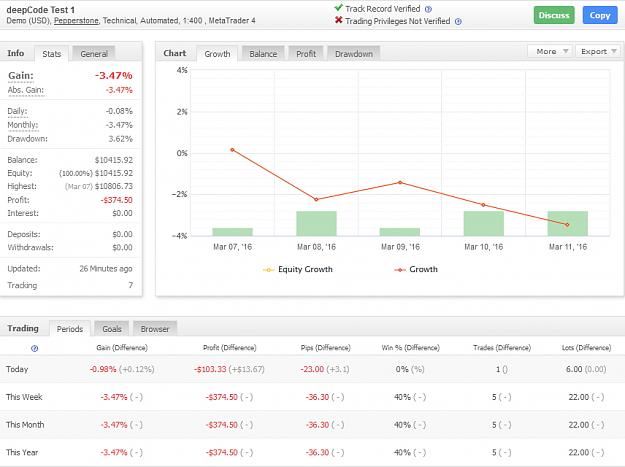Viewport: 625px width, 467px height.
Task: Click the Today row label
Action: point(17,369)
